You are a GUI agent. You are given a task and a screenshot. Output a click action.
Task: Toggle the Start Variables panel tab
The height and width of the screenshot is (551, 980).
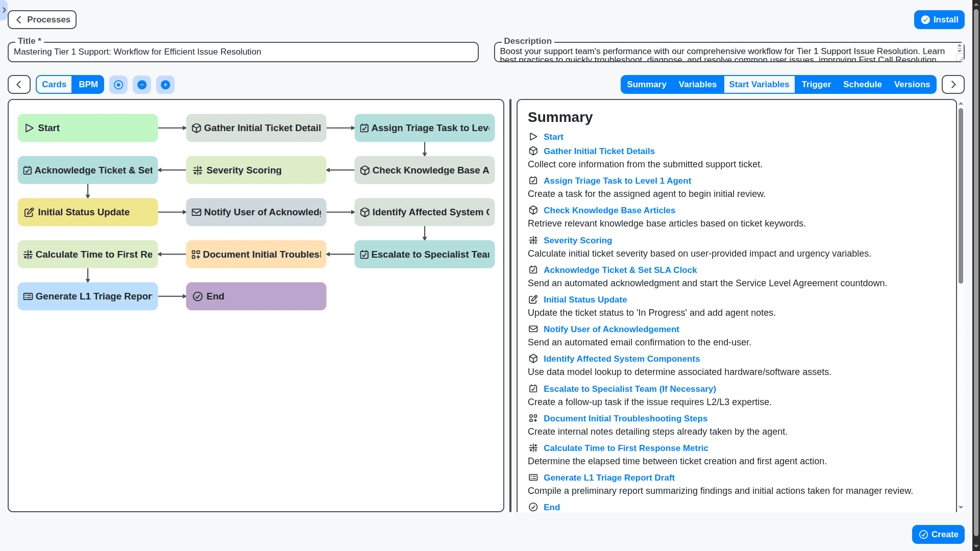pos(759,84)
